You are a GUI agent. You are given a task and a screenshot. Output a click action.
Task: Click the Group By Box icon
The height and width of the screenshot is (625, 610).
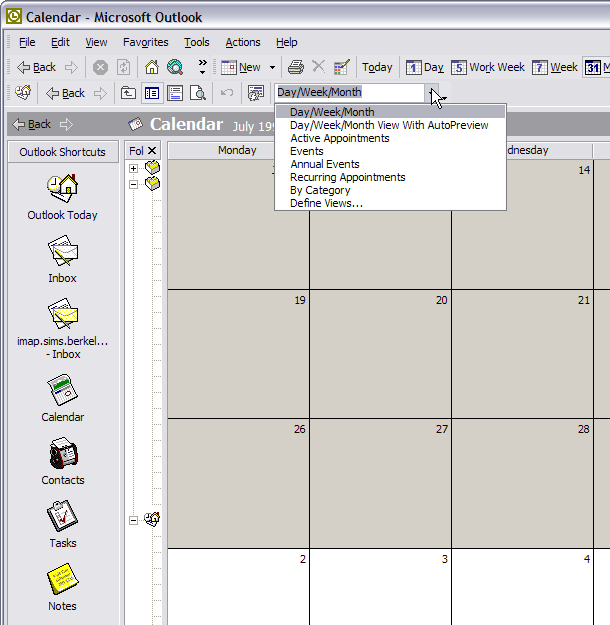(x=256, y=93)
